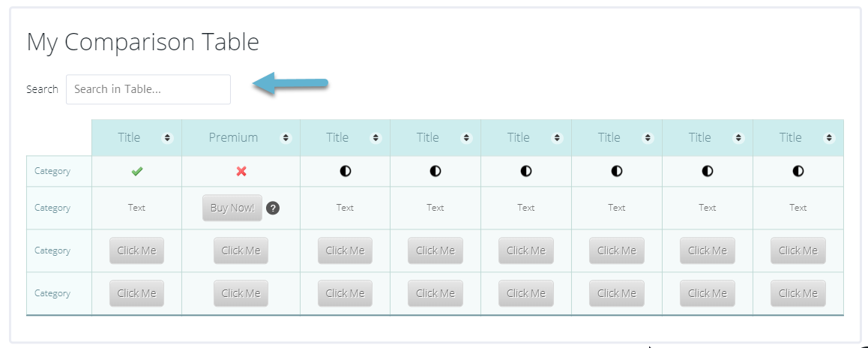
Task: Click the question mark help icon beside Buy Now
Action: (x=272, y=208)
